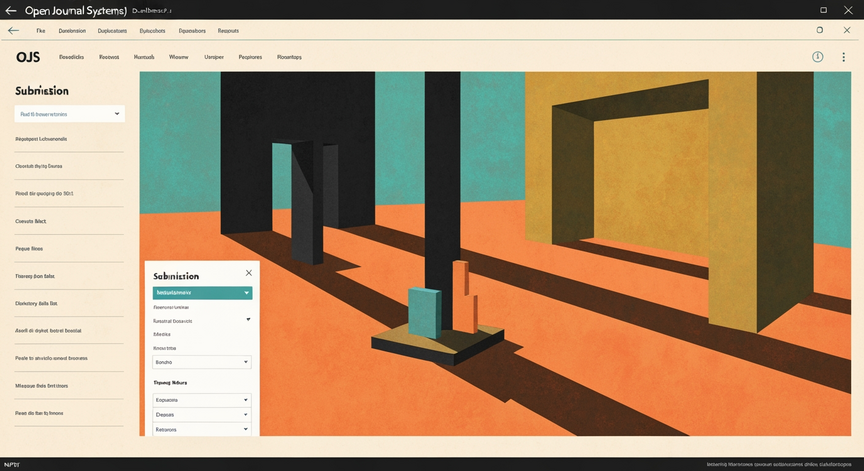Select the Roantops tab next to OJS

(x=289, y=57)
